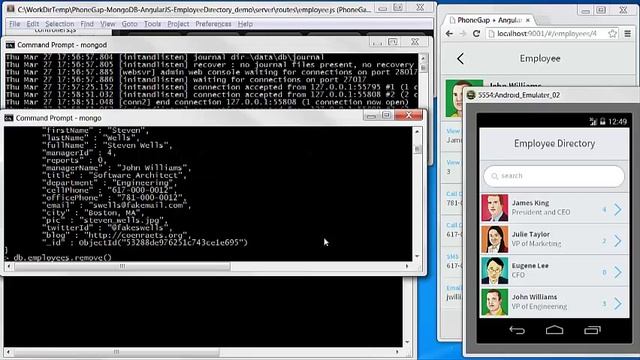Image resolution: width=640 pixels, height=360 pixels.
Task: Open Eugene Lee employee entry
Action: tap(554, 271)
